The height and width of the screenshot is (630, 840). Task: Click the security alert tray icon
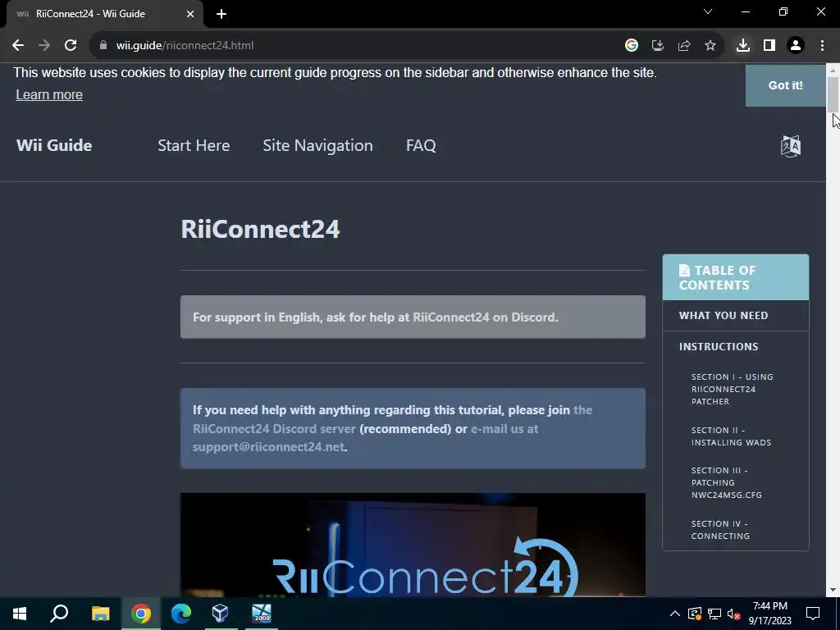(x=695, y=614)
